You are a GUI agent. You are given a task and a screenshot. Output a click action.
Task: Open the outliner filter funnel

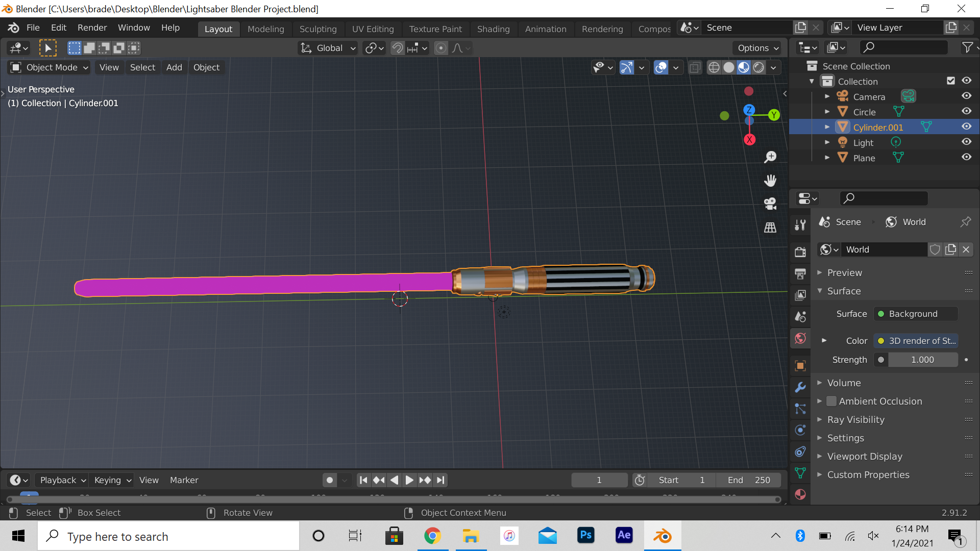[967, 47]
